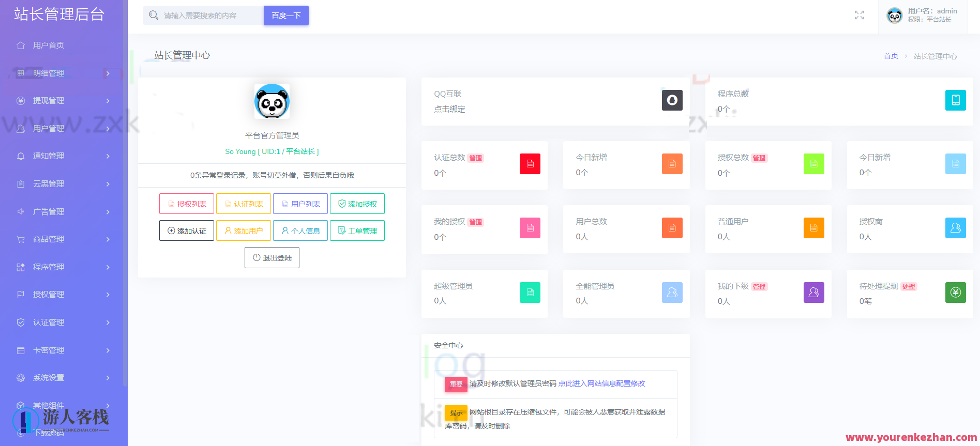Click the 授权总数 green document icon
This screenshot has width=980, height=446.
tap(813, 164)
